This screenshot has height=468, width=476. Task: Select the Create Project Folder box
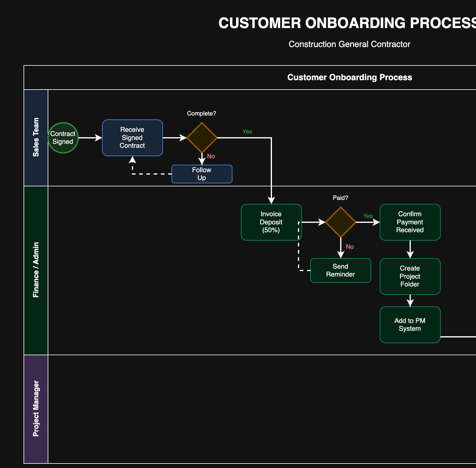click(410, 277)
